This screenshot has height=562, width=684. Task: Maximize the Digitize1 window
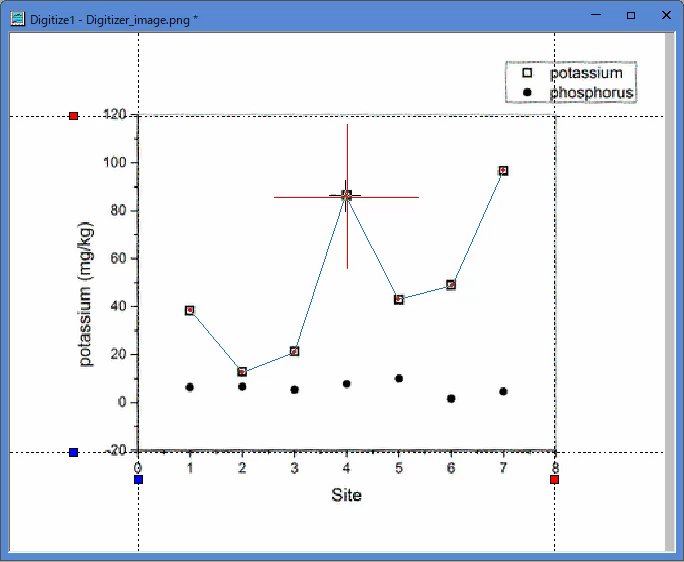click(x=631, y=16)
